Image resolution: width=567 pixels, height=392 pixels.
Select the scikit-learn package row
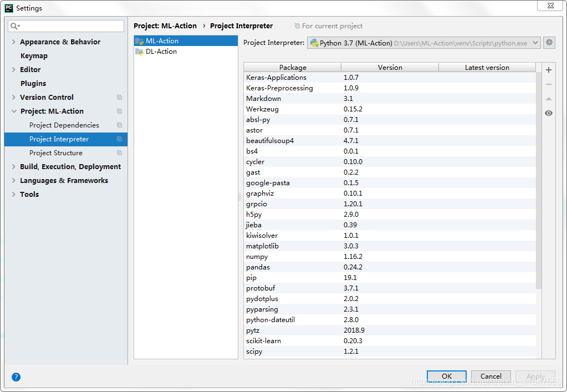(x=390, y=340)
